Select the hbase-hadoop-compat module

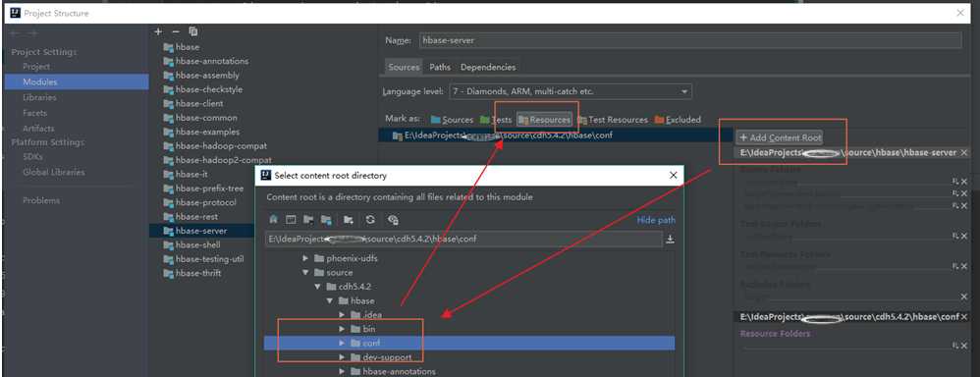click(215, 145)
